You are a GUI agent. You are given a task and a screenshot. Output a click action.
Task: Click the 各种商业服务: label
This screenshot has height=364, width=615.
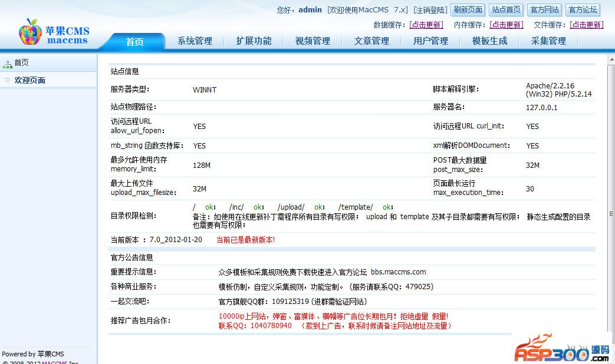pyautogui.click(x=133, y=286)
